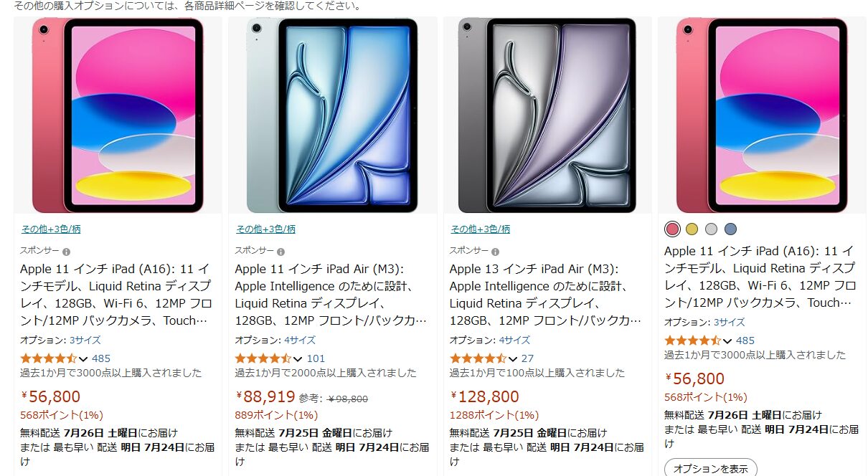Click オプションを表示 button

710,468
